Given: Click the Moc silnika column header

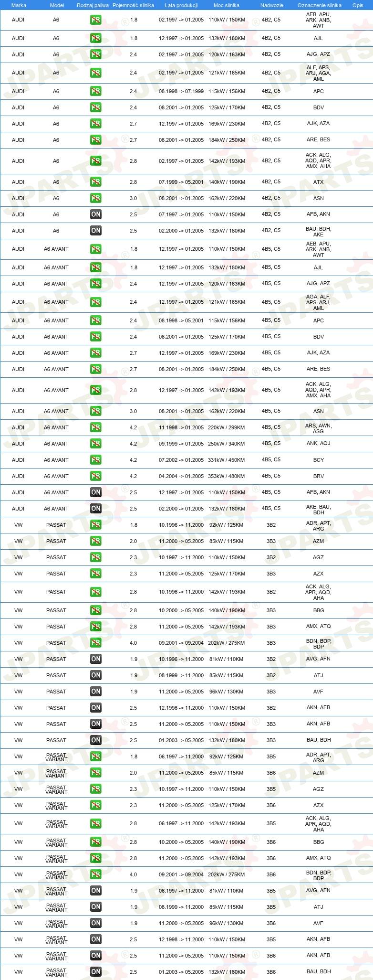Looking at the screenshot, I should [227, 5].
